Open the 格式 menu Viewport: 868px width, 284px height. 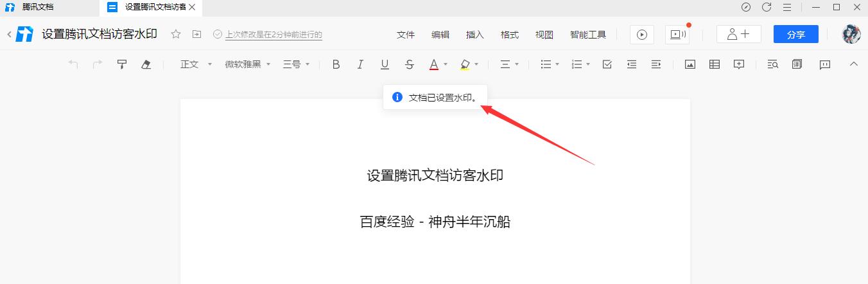(x=510, y=35)
